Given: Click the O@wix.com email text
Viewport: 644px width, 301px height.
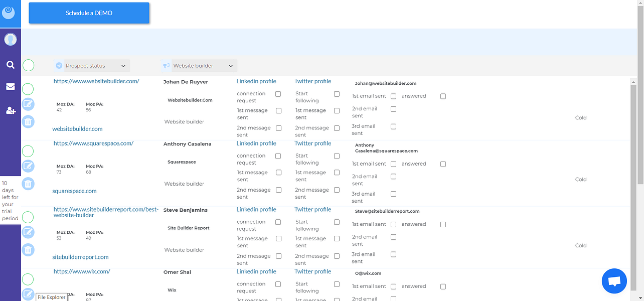Looking at the screenshot, I should pos(368,274).
